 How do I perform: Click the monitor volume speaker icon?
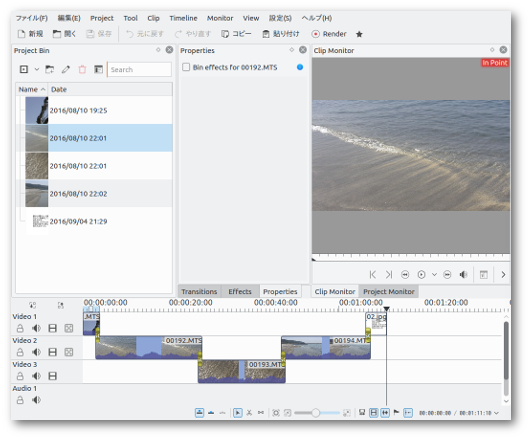coord(463,274)
